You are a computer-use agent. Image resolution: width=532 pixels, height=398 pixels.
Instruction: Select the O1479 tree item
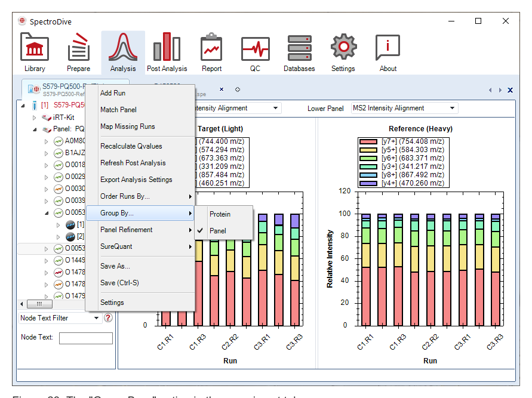(75, 296)
